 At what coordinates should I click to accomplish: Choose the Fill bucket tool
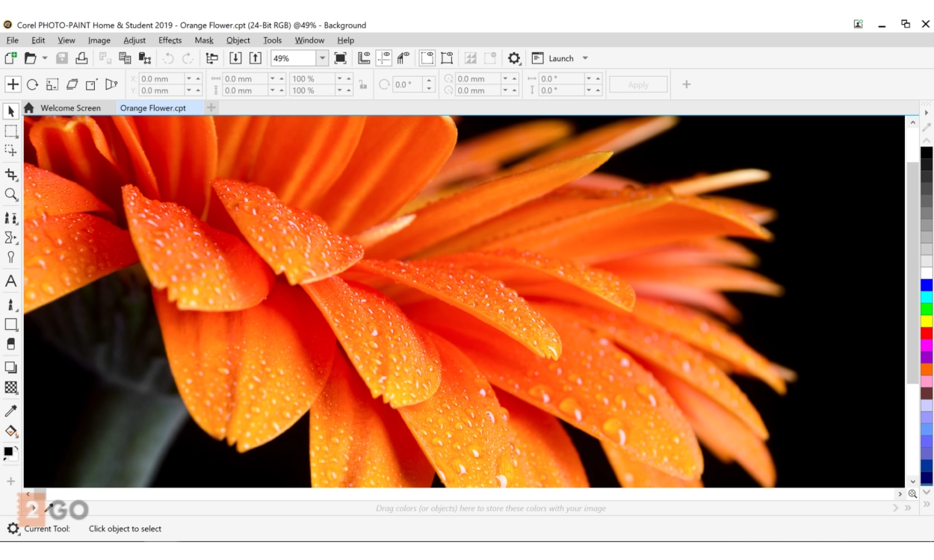[11, 432]
